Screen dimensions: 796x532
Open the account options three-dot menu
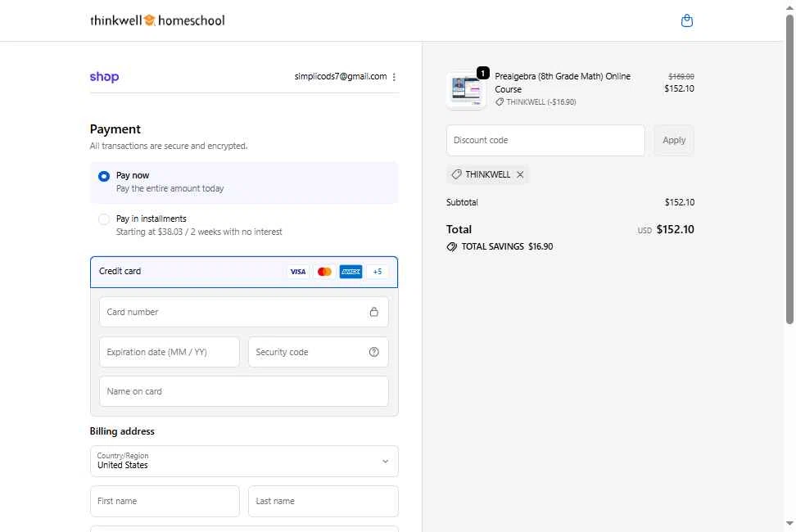[x=394, y=77]
